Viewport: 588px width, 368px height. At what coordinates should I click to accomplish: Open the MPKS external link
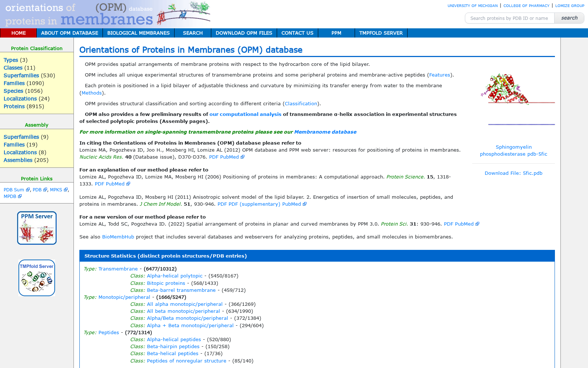[x=56, y=190]
